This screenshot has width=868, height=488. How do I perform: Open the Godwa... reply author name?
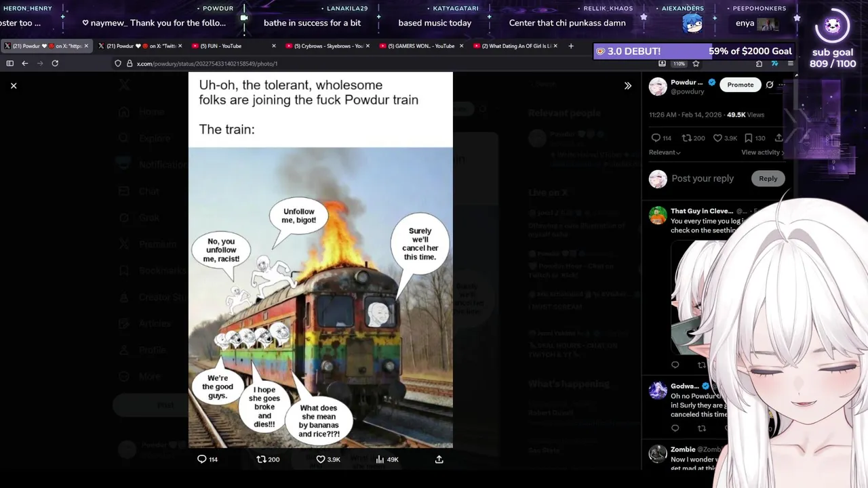[x=684, y=386]
